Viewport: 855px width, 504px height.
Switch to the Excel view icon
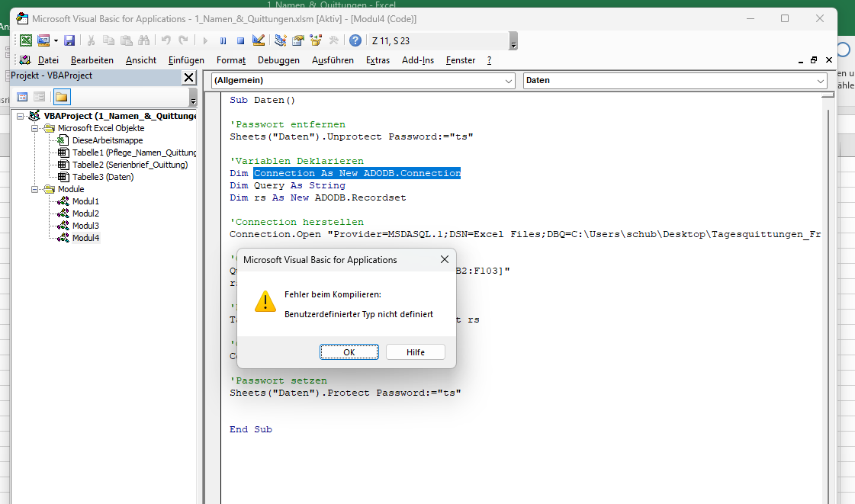pyautogui.click(x=26, y=40)
